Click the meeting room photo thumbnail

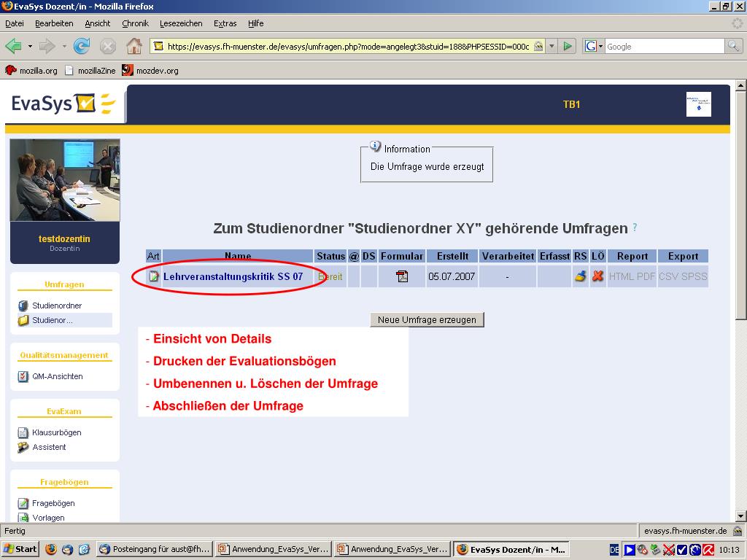[x=65, y=179]
